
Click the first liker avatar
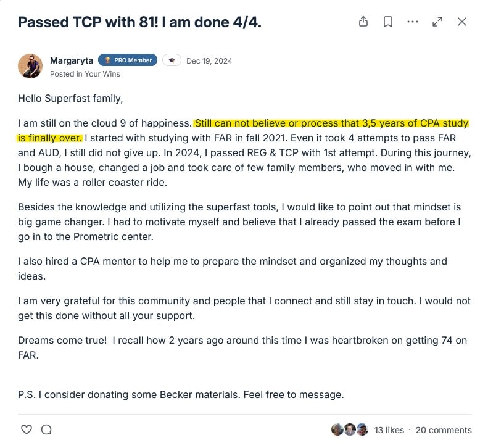337,429
